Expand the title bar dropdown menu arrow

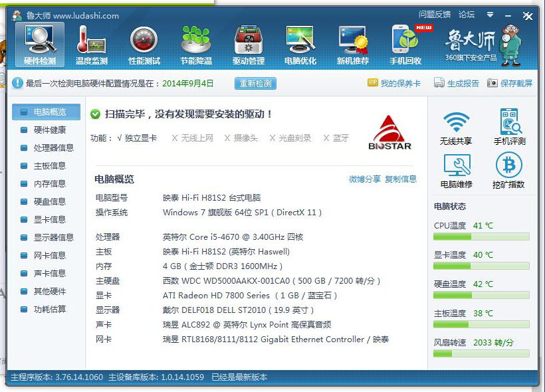(x=490, y=15)
